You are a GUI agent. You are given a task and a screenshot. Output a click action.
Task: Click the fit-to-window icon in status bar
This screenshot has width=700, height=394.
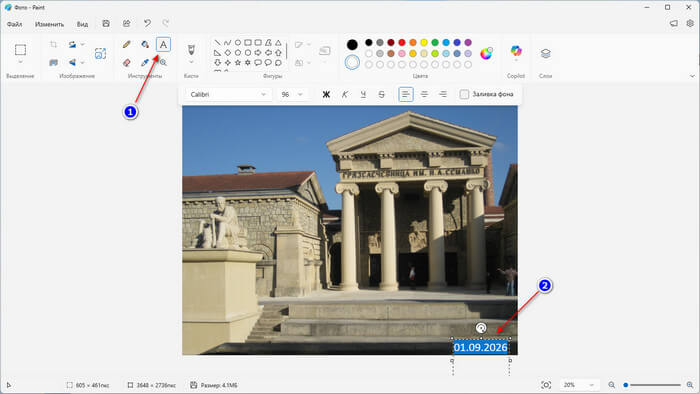coord(546,385)
